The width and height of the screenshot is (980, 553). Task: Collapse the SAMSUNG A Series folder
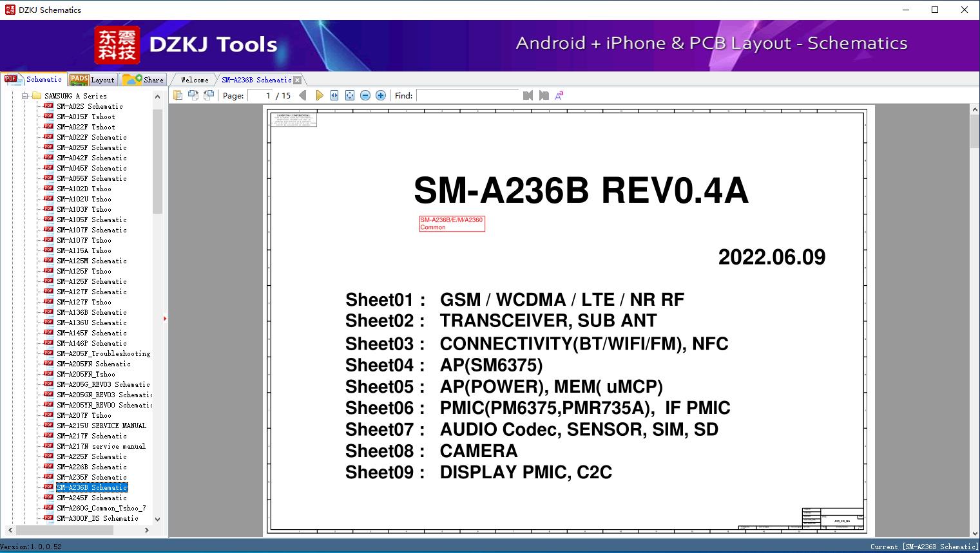(x=25, y=96)
